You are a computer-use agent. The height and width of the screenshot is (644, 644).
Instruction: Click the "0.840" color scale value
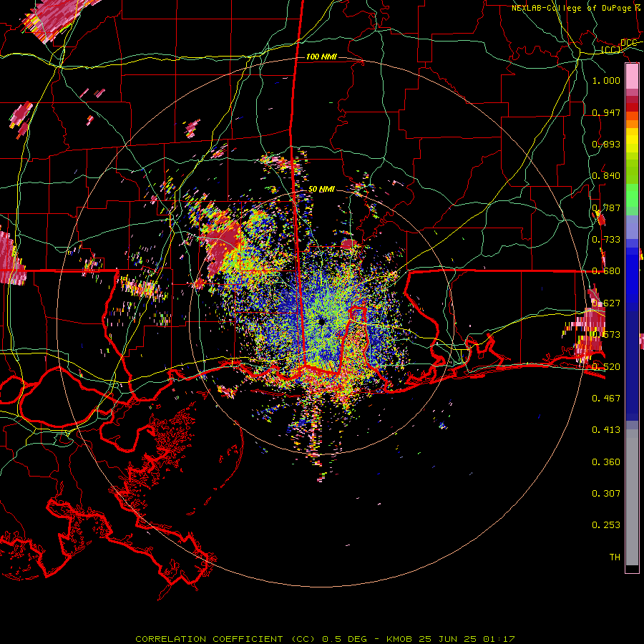pos(606,176)
